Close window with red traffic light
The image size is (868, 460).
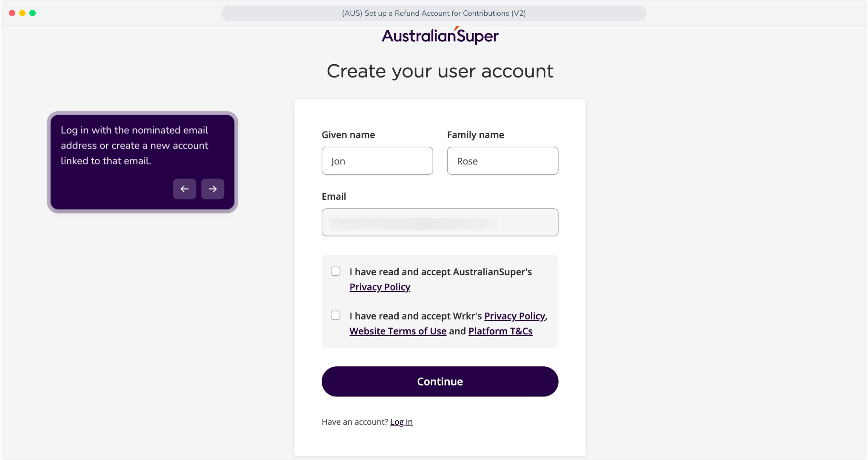pos(12,13)
